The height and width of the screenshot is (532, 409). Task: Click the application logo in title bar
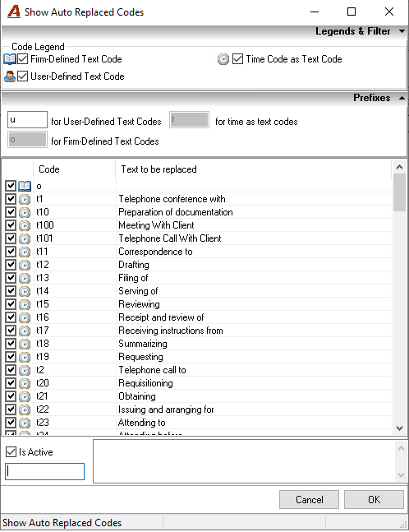pyautogui.click(x=14, y=12)
